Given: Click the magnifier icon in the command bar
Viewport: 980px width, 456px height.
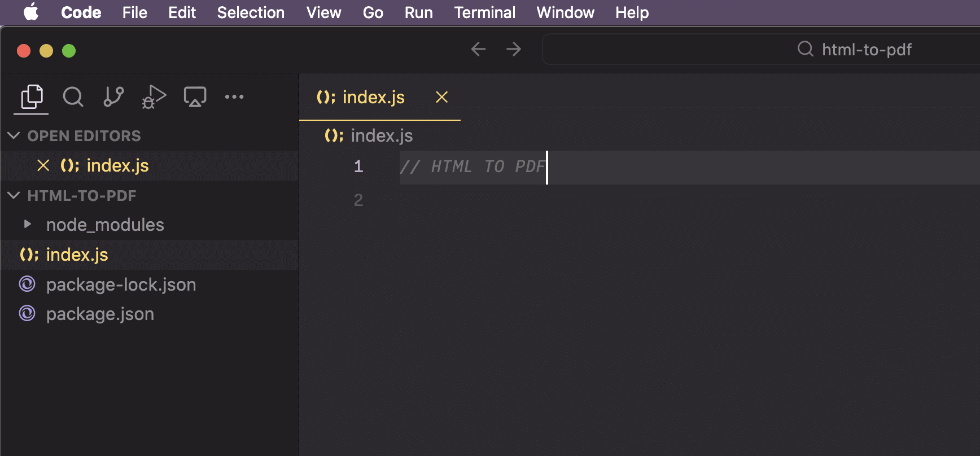Looking at the screenshot, I should point(806,49).
